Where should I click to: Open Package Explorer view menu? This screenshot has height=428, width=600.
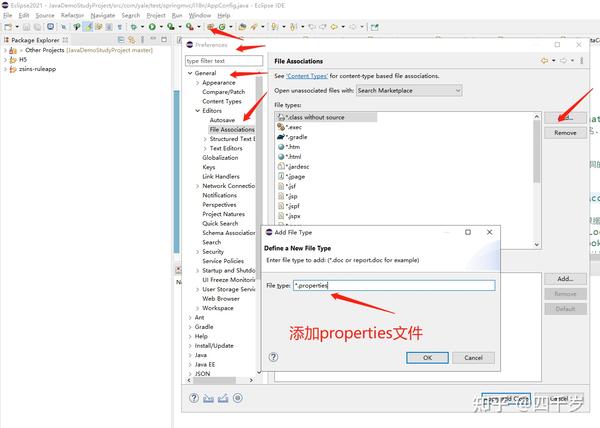coord(142,39)
